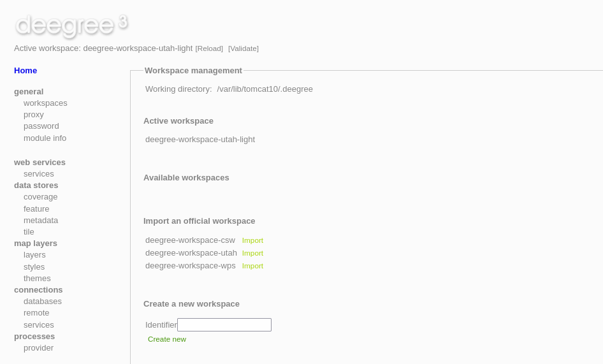Click the Create new workspace link
The width and height of the screenshot is (603, 364).
pyautogui.click(x=167, y=339)
